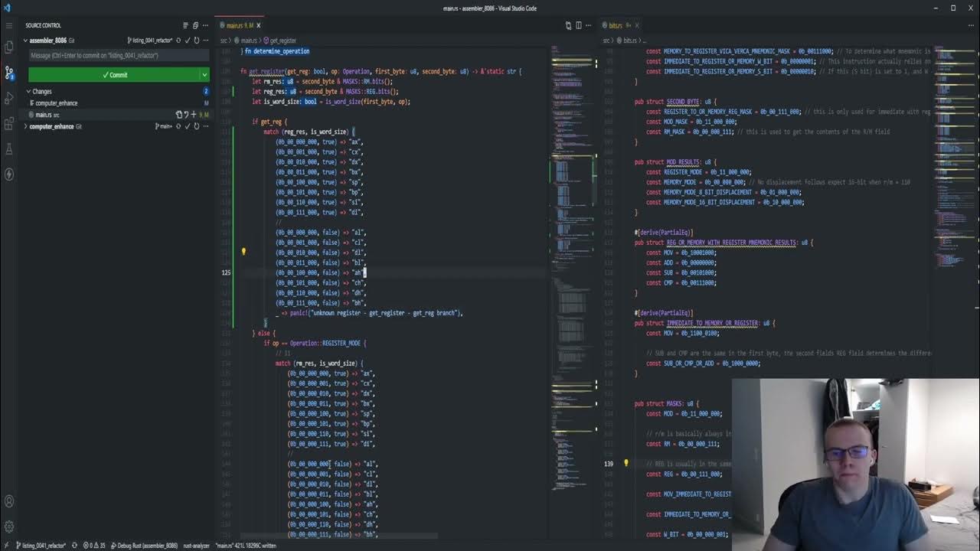The image size is (980, 551).
Task: Click assembler_8086 synchronize changes icon
Action: pyautogui.click(x=178, y=41)
